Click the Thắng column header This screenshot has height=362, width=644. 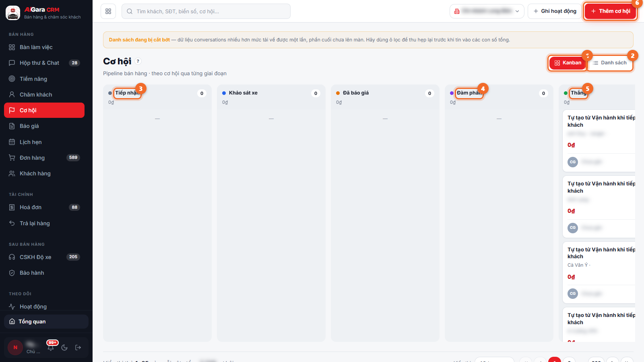(x=578, y=93)
